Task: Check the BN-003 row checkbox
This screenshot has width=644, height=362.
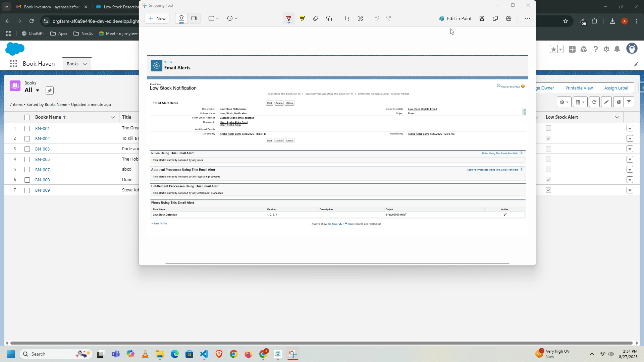Action: click(27, 149)
